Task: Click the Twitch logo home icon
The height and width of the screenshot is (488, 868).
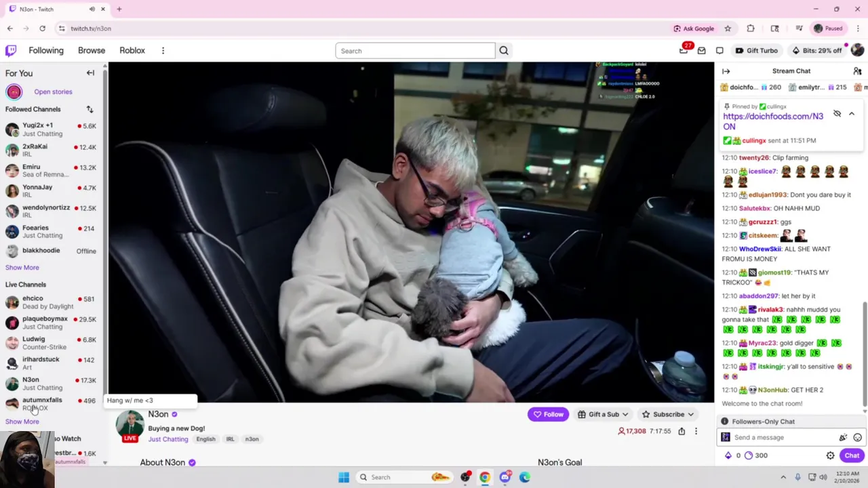Action: click(x=11, y=50)
